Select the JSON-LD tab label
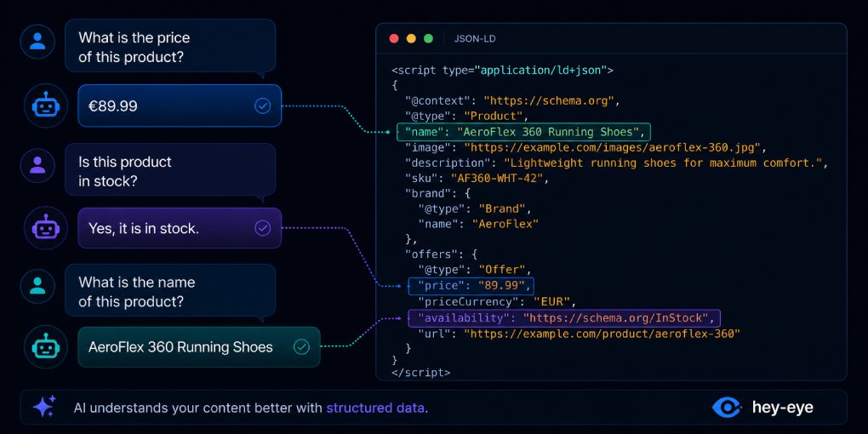This screenshot has height=434, width=868. (474, 39)
